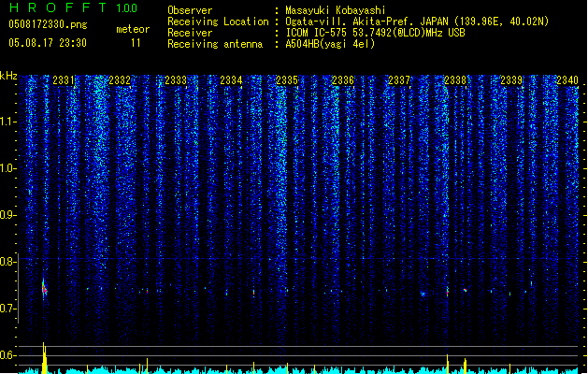Click the 'Observer' field label
This screenshot has height=374, width=588.
tap(190, 10)
